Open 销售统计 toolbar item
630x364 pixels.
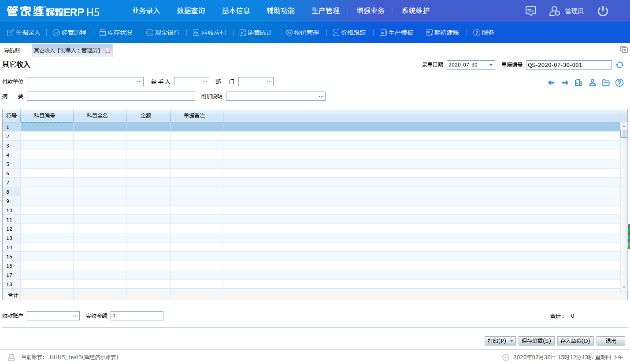point(256,33)
